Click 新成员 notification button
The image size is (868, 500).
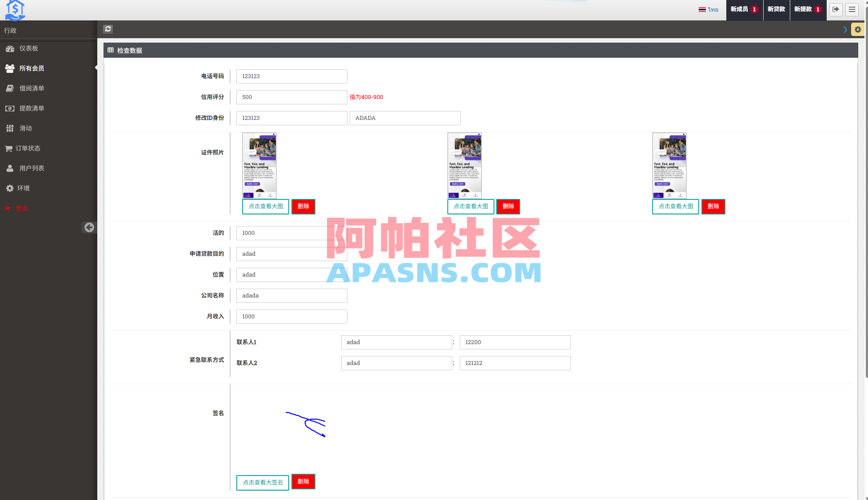(744, 9)
